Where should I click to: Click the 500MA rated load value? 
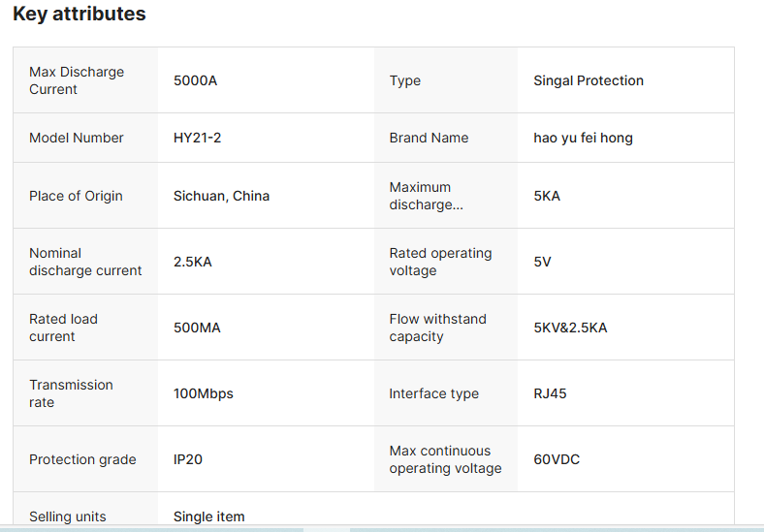point(197,328)
